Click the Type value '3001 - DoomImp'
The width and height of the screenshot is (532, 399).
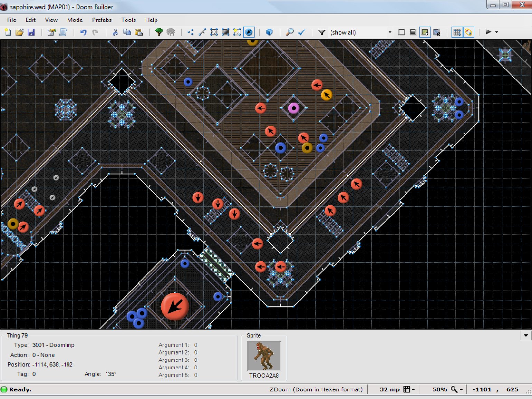[53, 345]
